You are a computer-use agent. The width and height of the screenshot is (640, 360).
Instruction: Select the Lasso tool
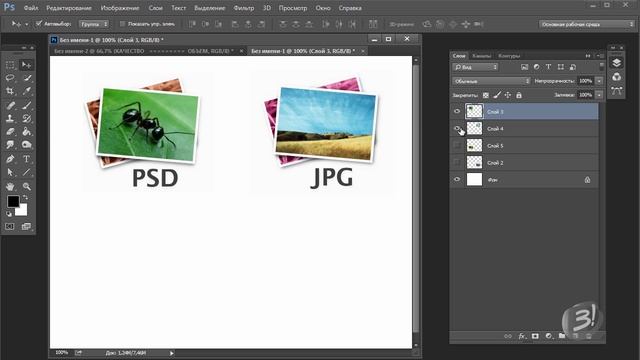tap(10, 78)
